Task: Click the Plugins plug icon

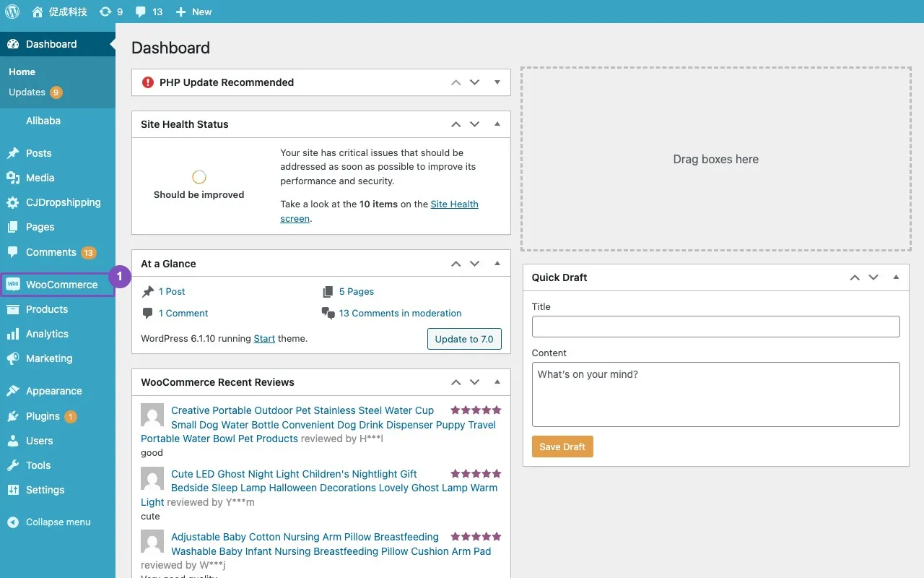Action: [13, 416]
